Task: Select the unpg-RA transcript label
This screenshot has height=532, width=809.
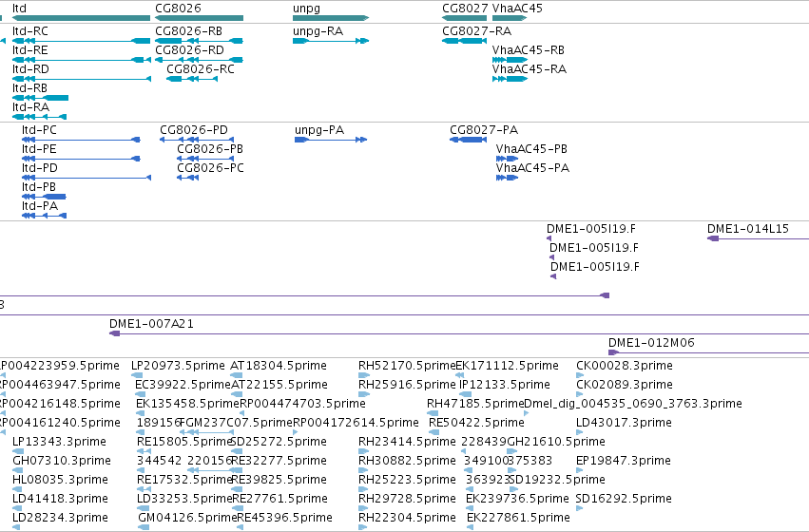Action: tap(318, 31)
